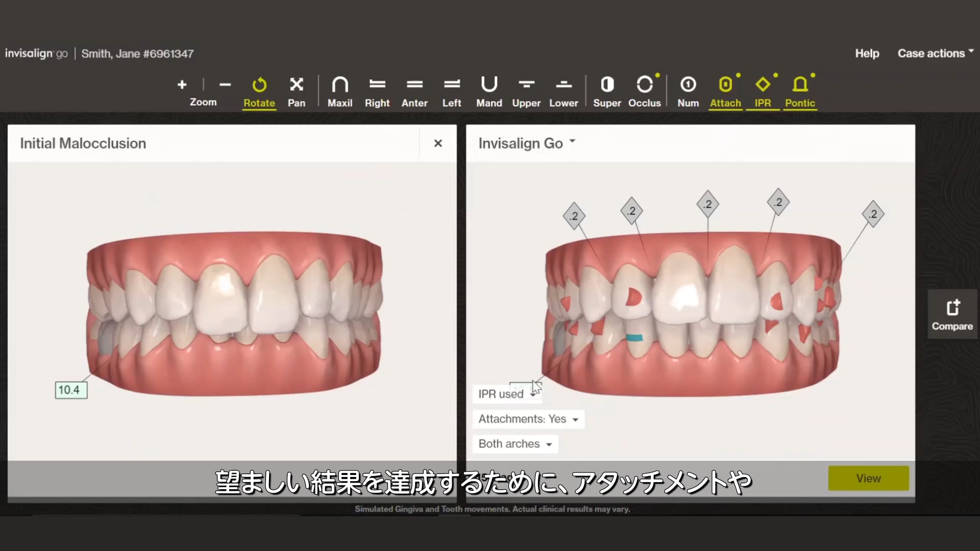Screen dimensions: 980x551
Task: Click the 10.4 measurement label
Action: pyautogui.click(x=71, y=390)
